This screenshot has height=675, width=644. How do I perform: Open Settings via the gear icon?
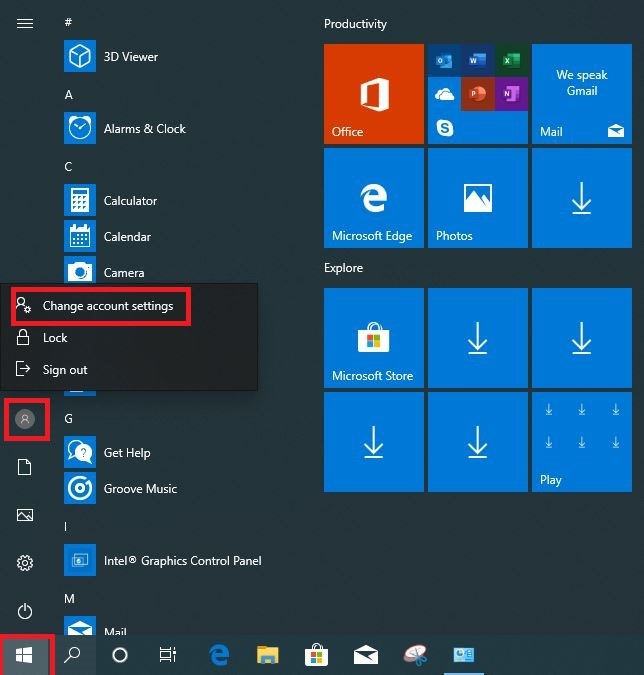tap(25, 563)
